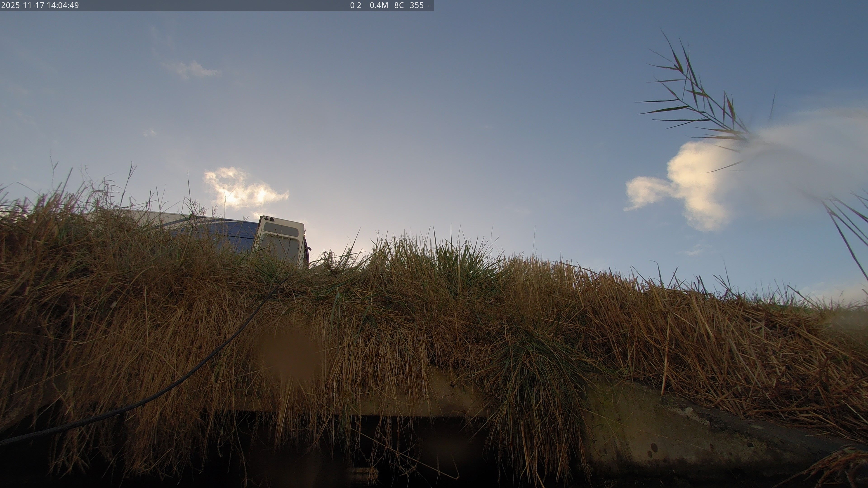Click the 8C temperature readout

[x=399, y=5]
